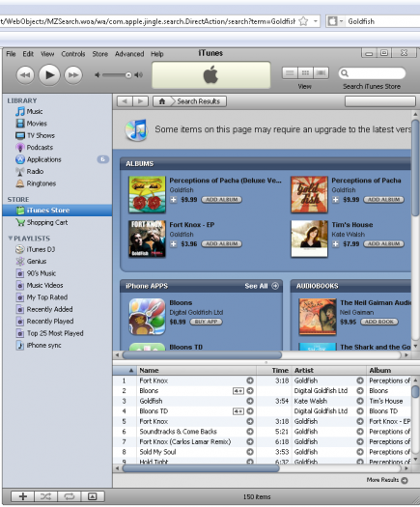Go forward in the store navigation
This screenshot has height=507, width=420.
pyautogui.click(x=140, y=101)
